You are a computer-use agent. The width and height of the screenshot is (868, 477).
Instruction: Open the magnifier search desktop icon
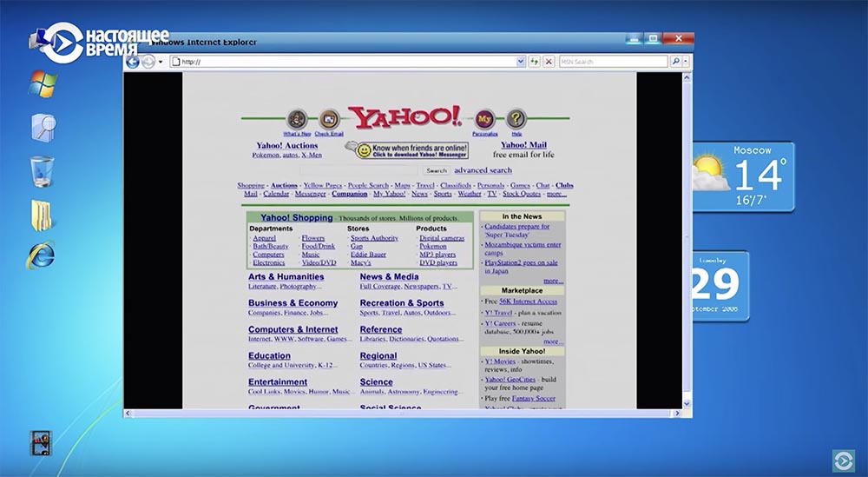tap(43, 128)
